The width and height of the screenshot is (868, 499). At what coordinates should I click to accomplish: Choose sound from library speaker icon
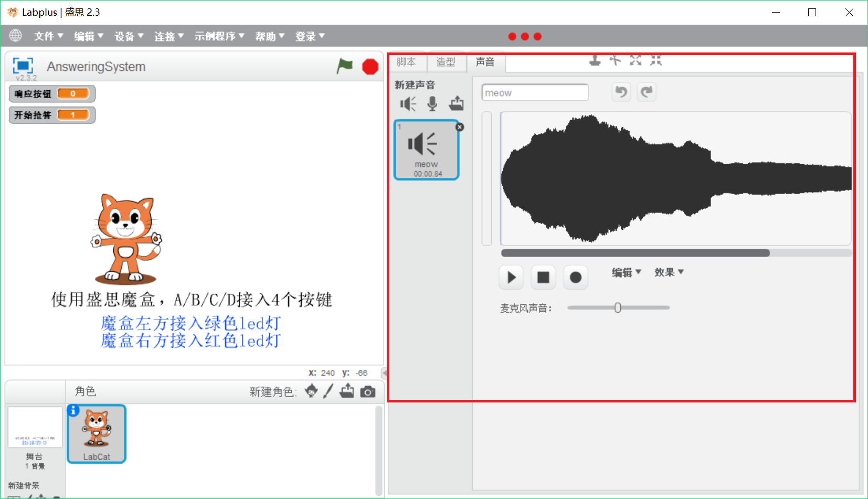408,104
